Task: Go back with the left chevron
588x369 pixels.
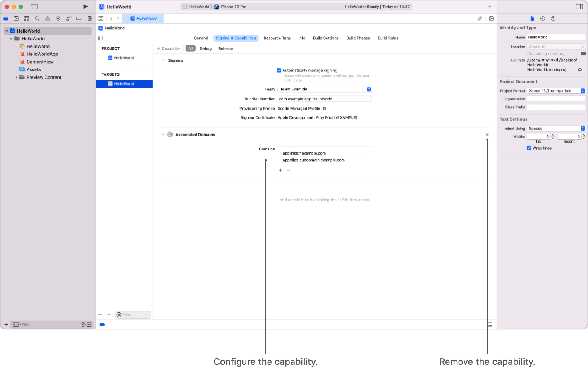Action: pyautogui.click(x=111, y=19)
